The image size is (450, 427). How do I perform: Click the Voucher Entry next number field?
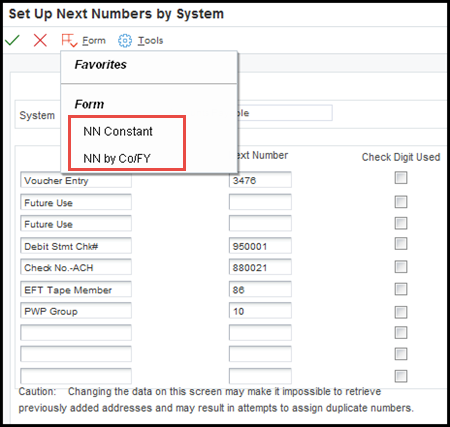260,180
